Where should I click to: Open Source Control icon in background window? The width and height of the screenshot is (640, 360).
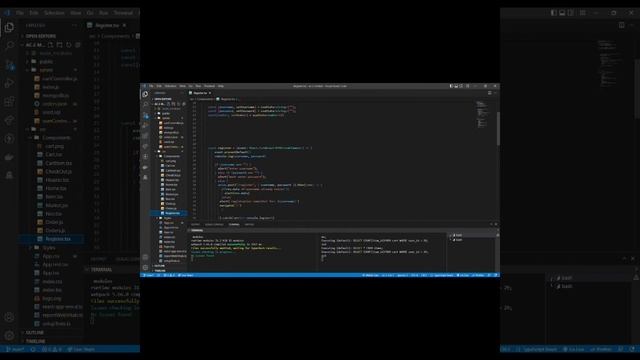click(10, 64)
